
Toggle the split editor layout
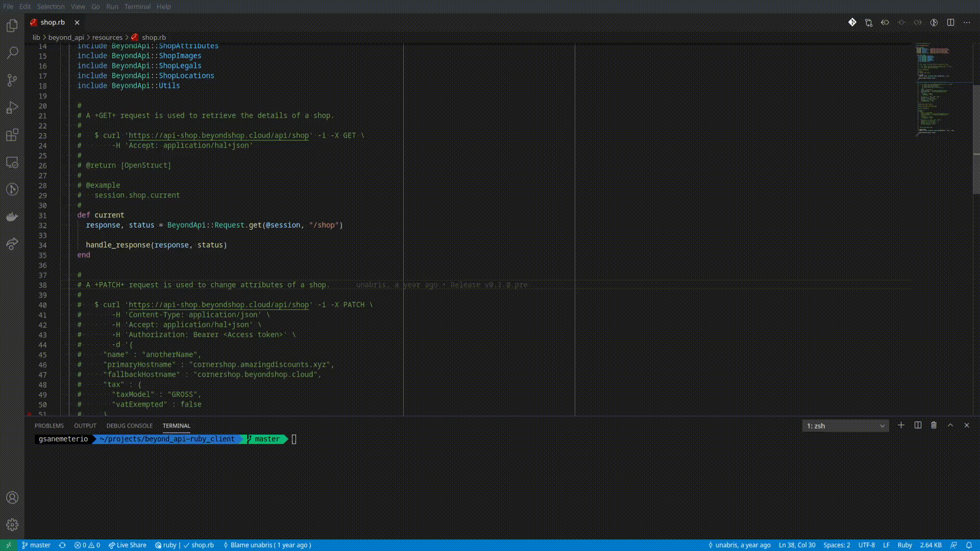click(x=950, y=22)
